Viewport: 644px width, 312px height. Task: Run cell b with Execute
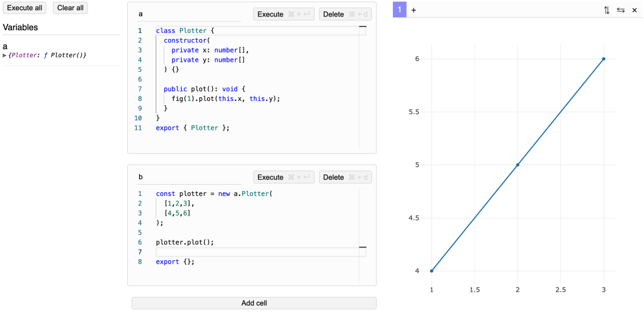[x=283, y=178]
